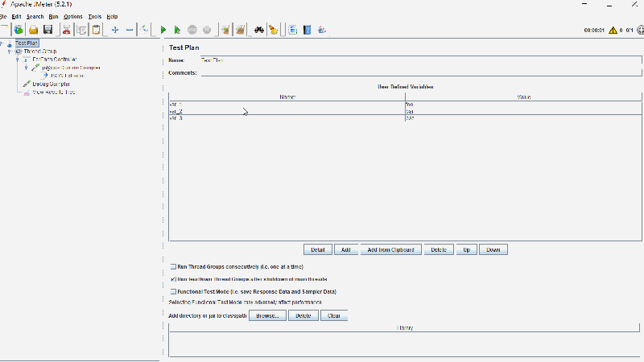Open Search with the binoculars icon
Viewport: 644px width, 362px height.
click(x=258, y=30)
